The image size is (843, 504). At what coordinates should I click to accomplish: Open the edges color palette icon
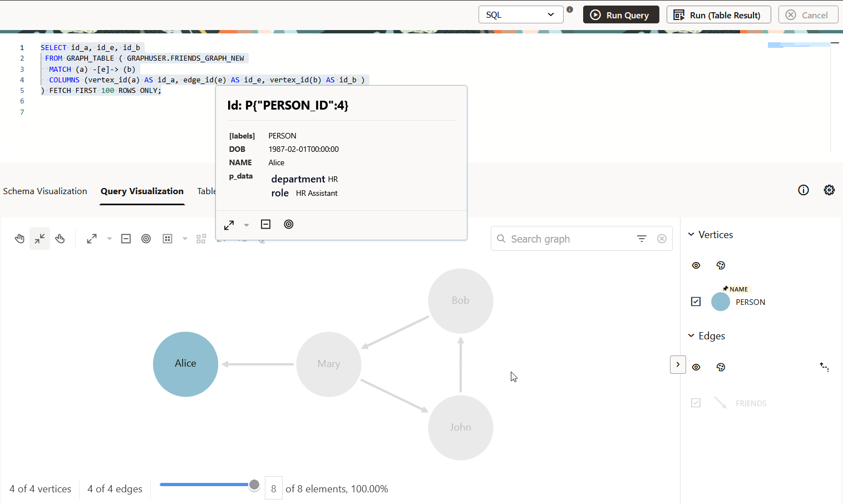(x=721, y=367)
